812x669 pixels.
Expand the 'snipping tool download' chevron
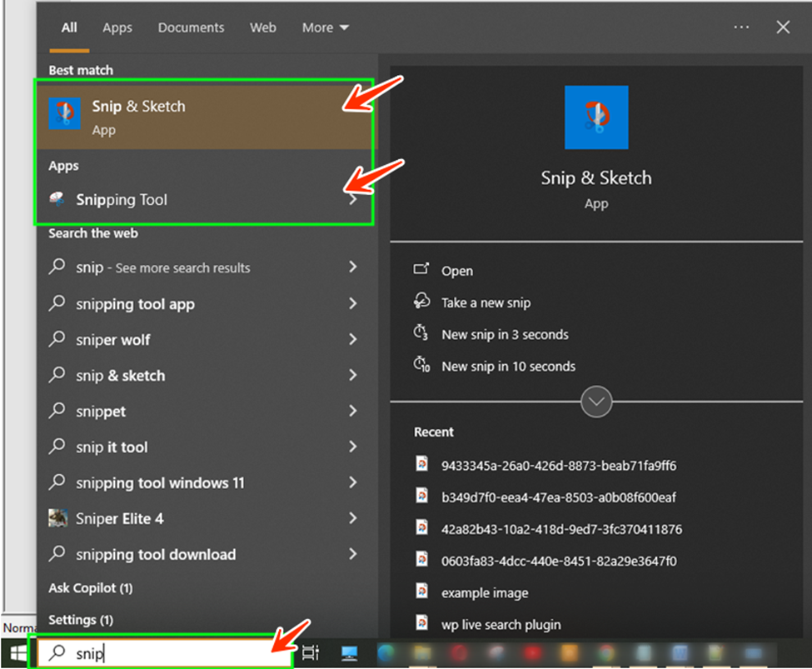(352, 553)
